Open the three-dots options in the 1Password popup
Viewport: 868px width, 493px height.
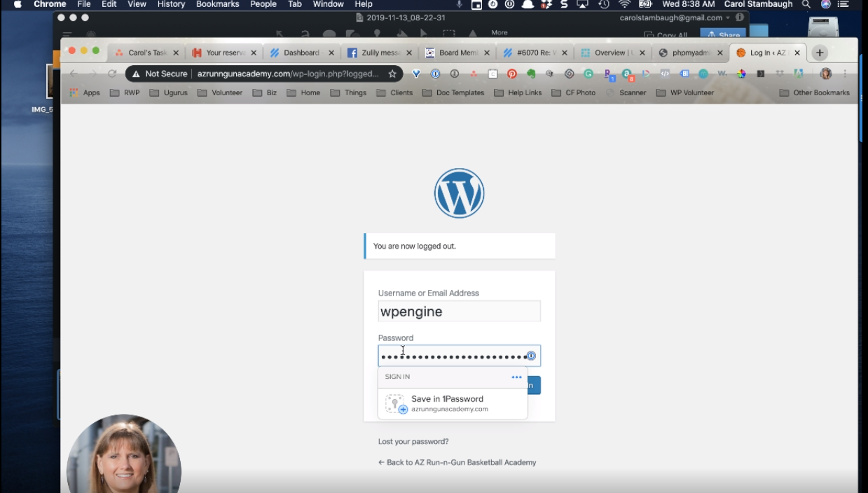coord(516,377)
